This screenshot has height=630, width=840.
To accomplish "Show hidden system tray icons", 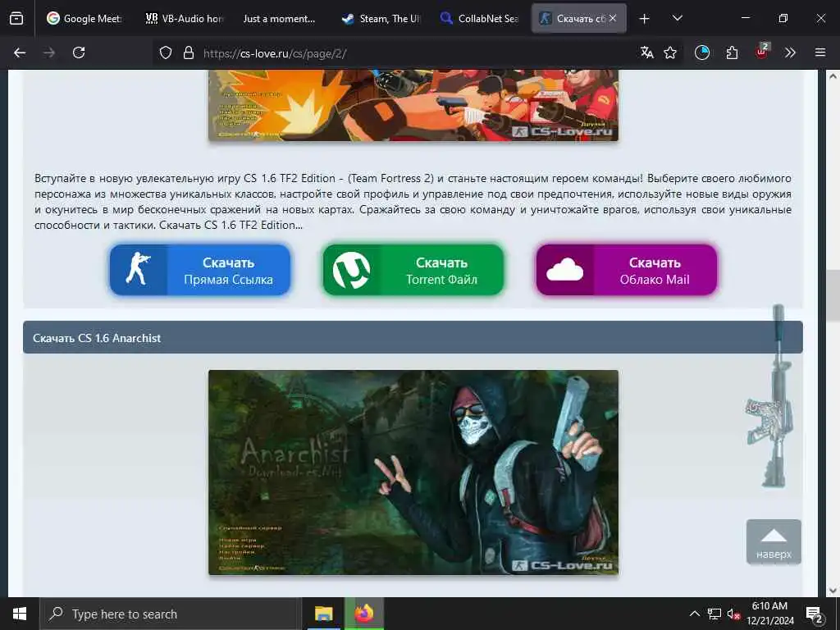I will 694,614.
